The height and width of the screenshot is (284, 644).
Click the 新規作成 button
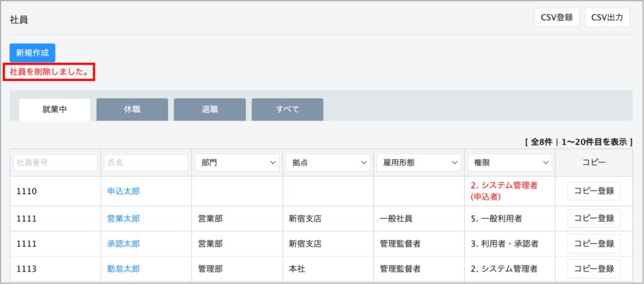(x=32, y=53)
